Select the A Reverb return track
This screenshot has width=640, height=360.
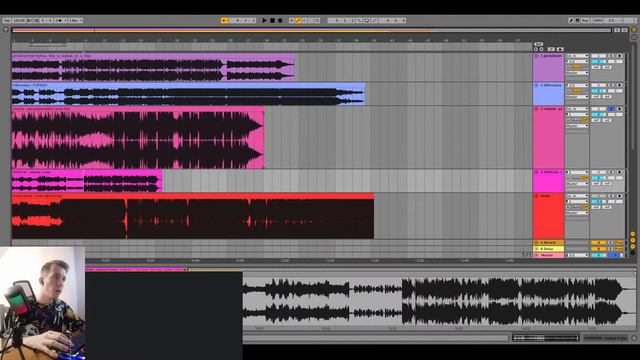[548, 242]
